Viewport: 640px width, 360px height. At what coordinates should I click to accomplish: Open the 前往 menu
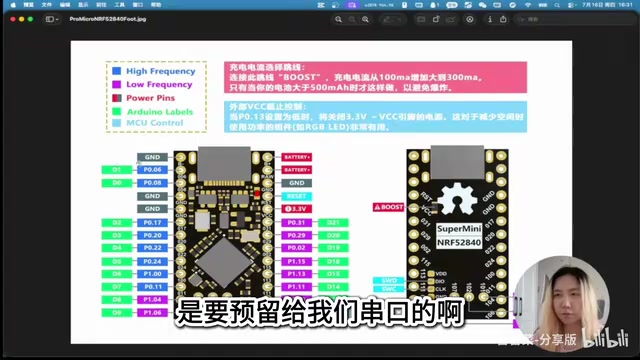click(101, 5)
